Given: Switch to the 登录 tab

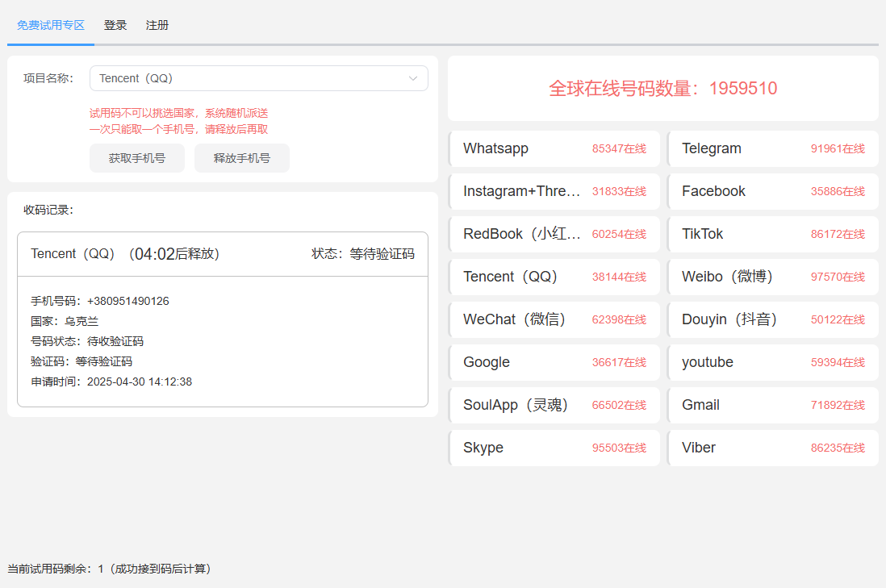Looking at the screenshot, I should pyautogui.click(x=115, y=26).
